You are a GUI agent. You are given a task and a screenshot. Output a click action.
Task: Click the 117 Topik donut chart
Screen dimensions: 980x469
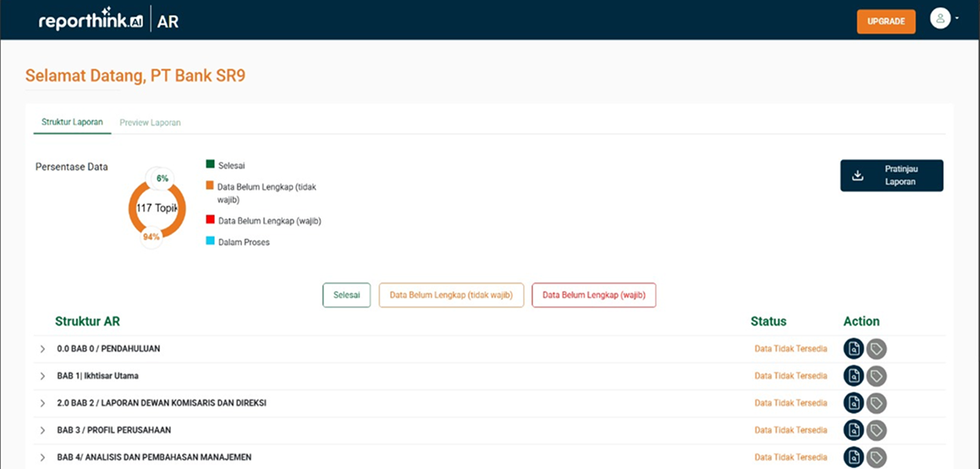click(157, 208)
